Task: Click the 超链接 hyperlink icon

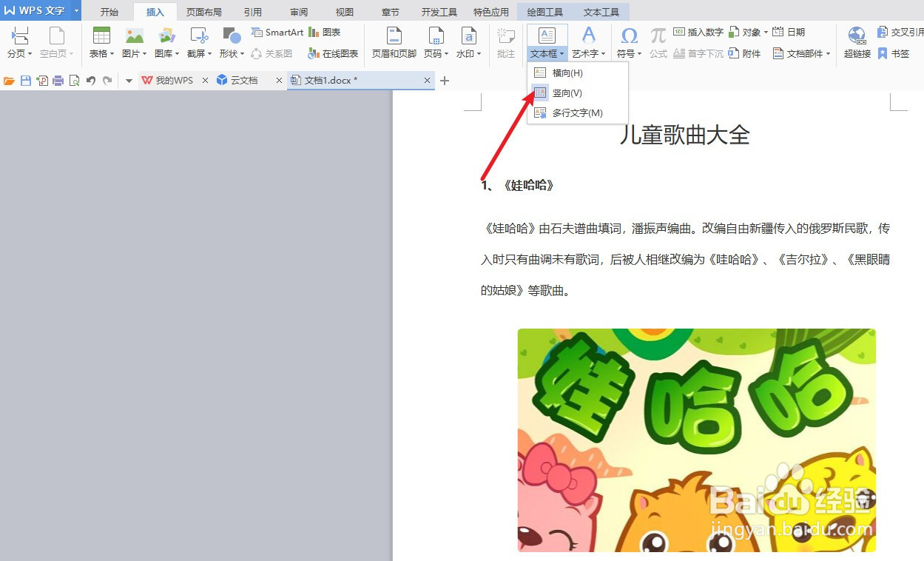Action: (x=857, y=36)
